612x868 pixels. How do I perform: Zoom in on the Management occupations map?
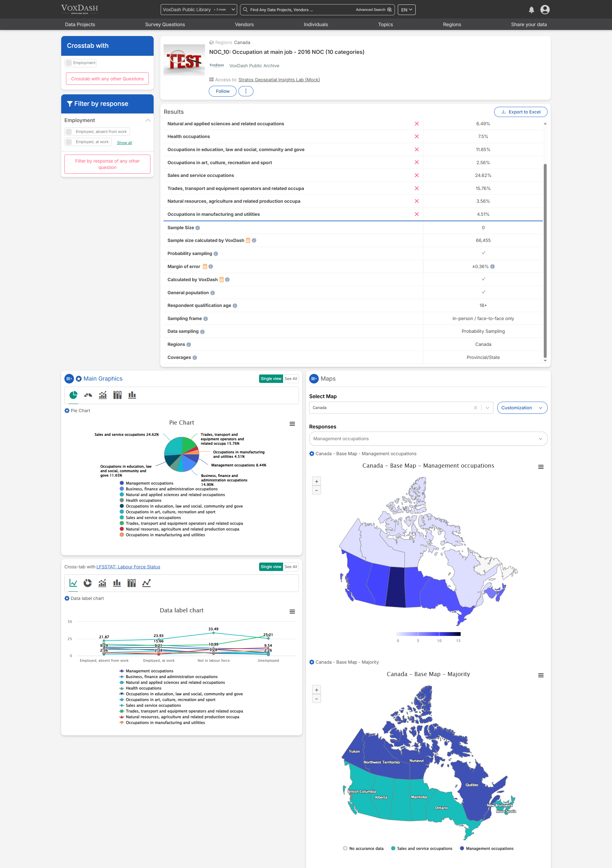click(317, 481)
